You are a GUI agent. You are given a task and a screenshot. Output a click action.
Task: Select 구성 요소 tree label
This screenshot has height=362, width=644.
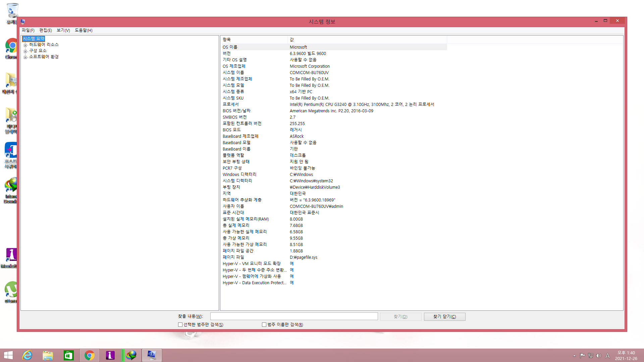pos(38,51)
